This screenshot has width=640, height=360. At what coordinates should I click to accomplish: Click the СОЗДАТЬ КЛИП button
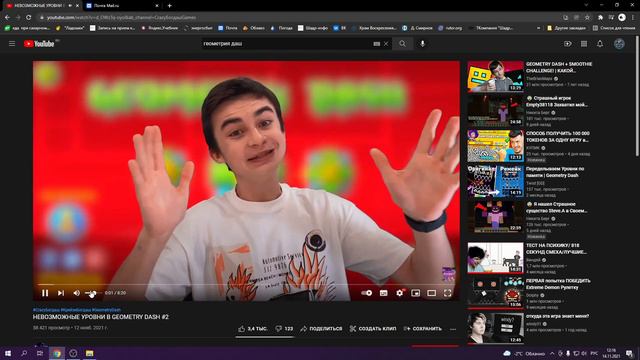click(373, 329)
